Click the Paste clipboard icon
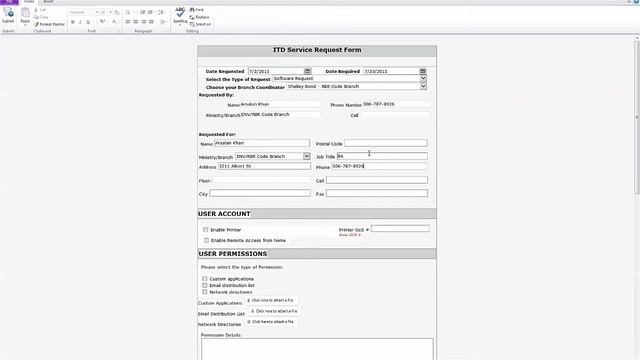Screen dimensions: 640x360 pyautogui.click(x=25, y=13)
